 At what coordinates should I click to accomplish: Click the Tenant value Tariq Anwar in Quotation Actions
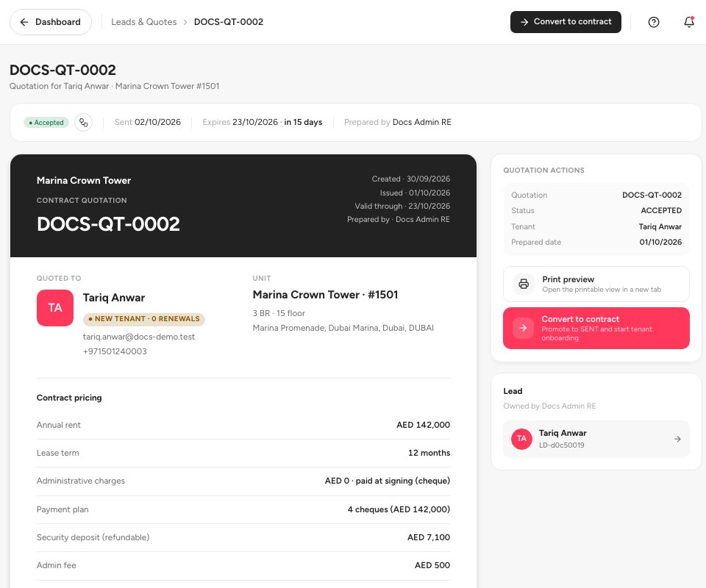(660, 226)
